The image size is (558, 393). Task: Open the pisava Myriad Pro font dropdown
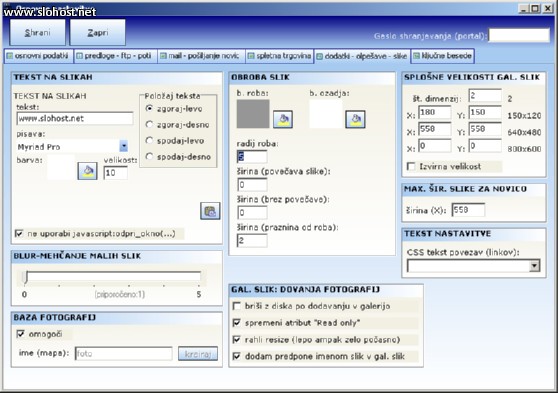(123, 146)
